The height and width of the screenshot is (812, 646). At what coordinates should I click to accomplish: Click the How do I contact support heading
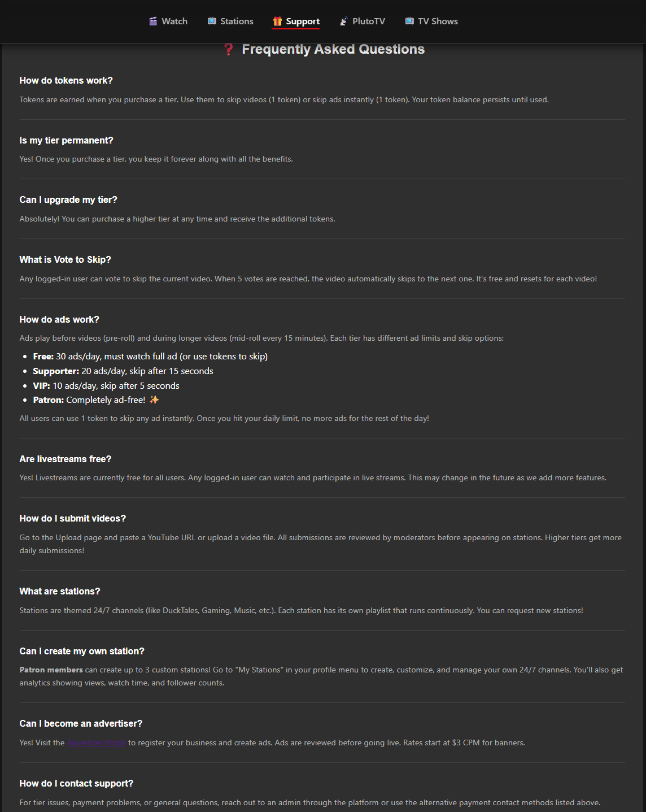(x=76, y=783)
